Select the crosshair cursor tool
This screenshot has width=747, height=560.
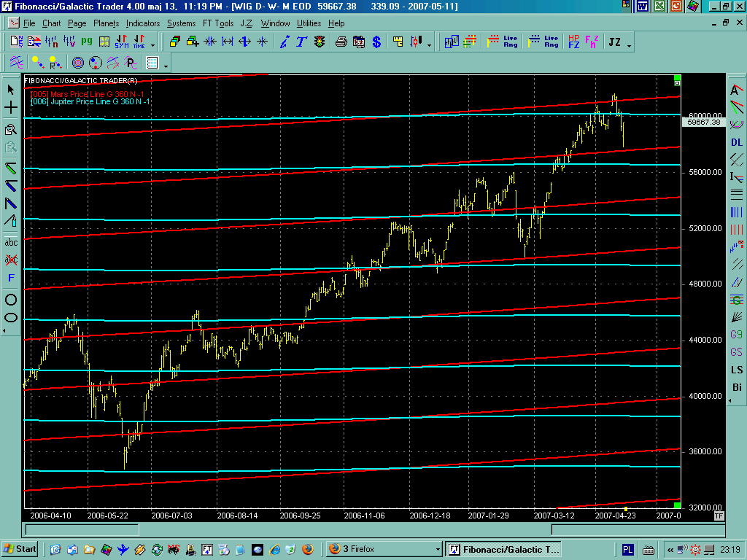pos(11,108)
